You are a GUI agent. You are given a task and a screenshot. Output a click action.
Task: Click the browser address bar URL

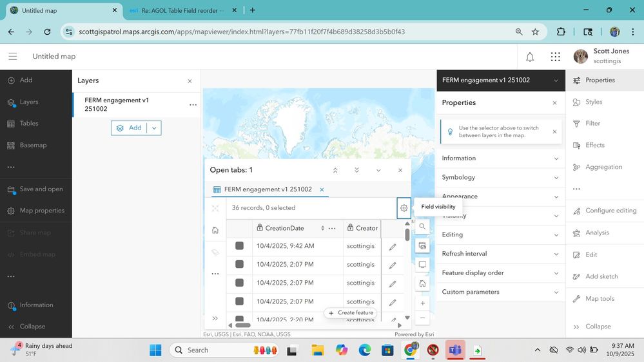tap(242, 32)
